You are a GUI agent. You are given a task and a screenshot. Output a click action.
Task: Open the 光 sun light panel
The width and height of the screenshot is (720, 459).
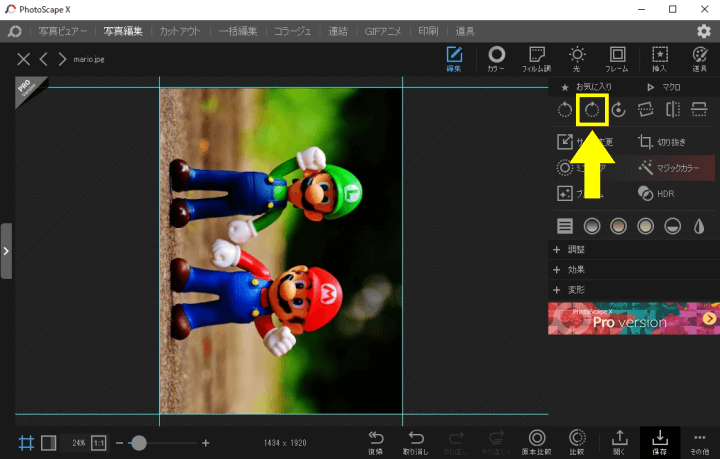(577, 60)
